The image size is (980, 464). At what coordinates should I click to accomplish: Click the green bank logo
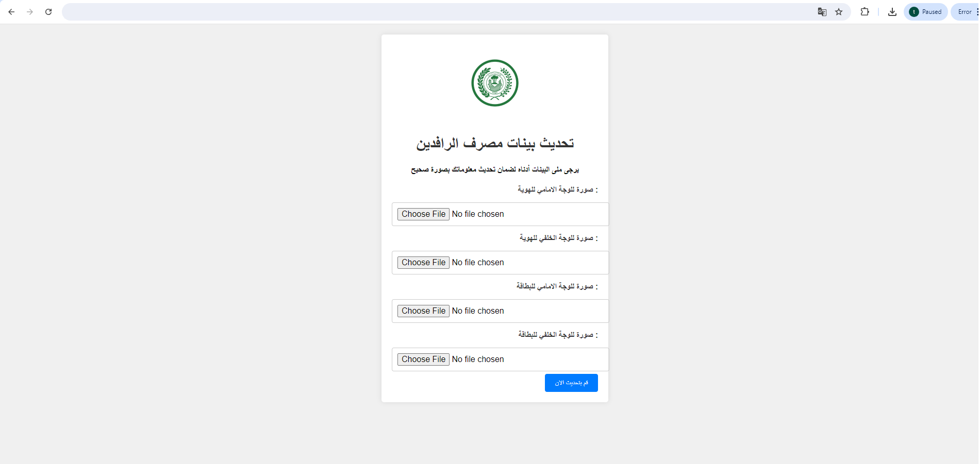tap(495, 83)
